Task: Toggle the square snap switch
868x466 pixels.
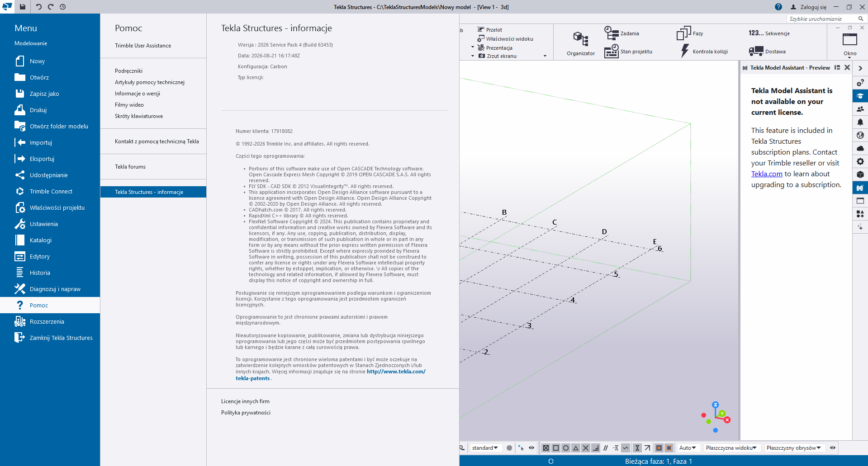Action: [x=556, y=448]
